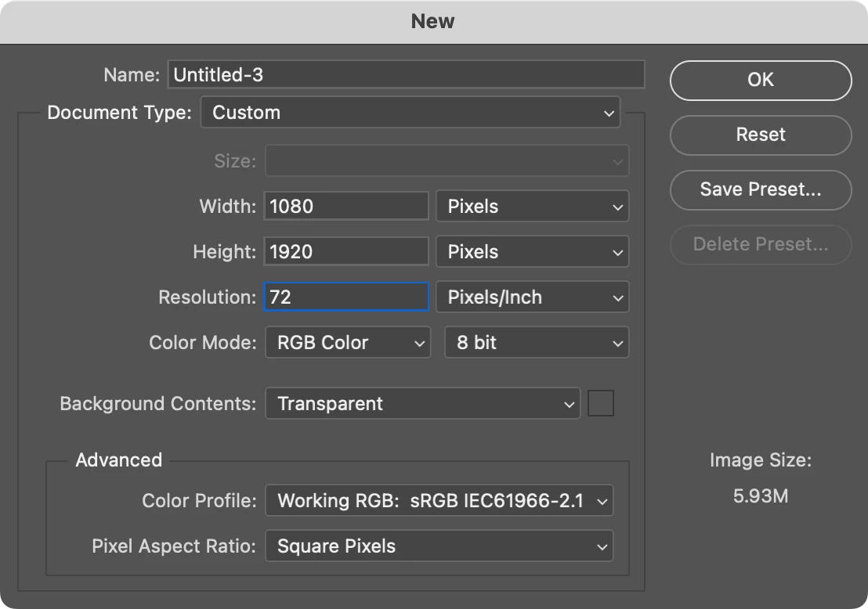Click the Name text field

[405, 75]
